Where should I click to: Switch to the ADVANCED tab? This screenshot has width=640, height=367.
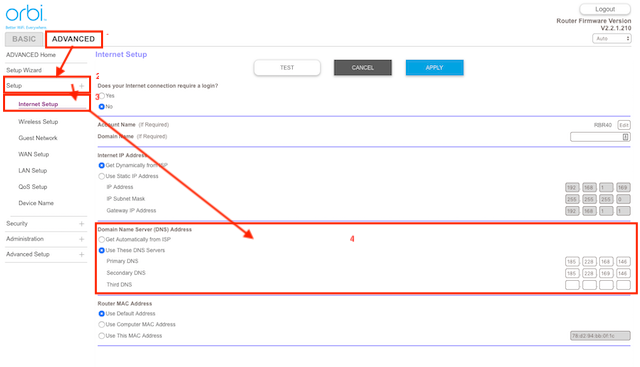pos(73,39)
